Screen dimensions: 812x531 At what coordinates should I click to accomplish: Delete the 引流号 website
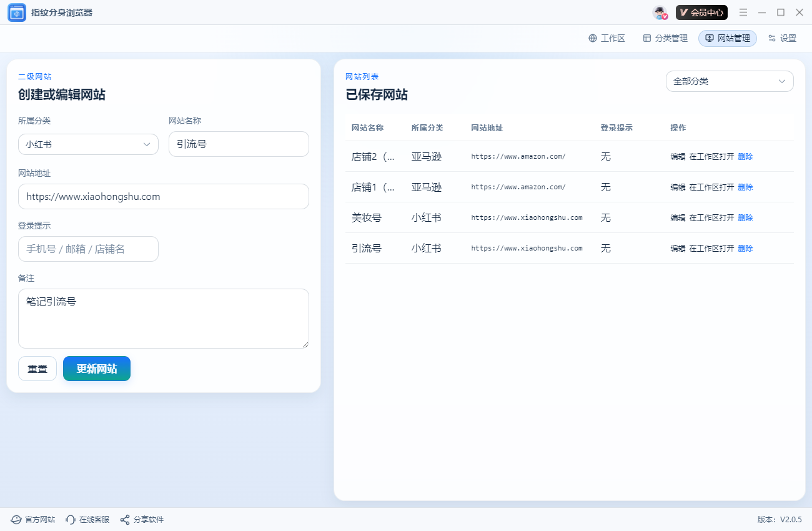745,249
